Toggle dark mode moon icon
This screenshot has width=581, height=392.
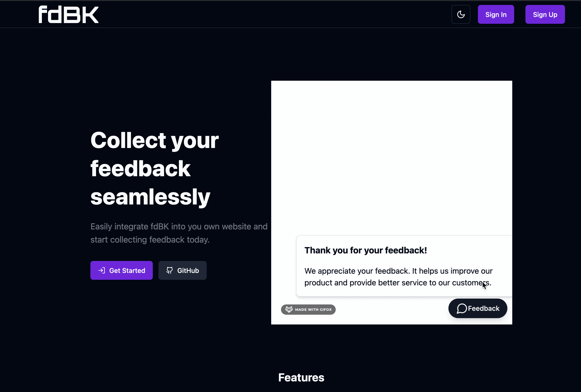(x=461, y=14)
